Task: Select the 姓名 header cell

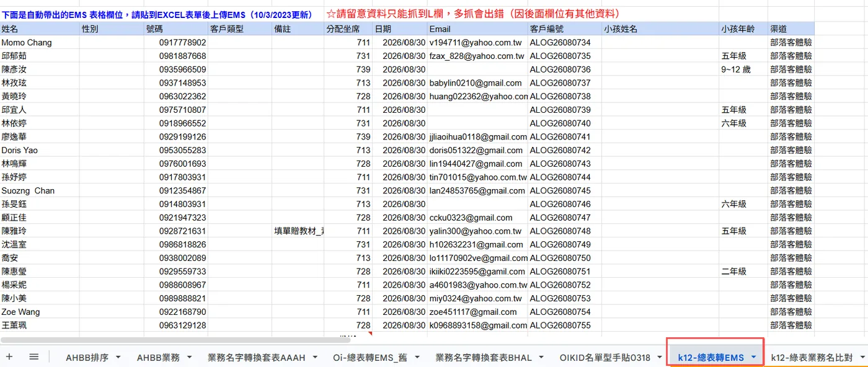Action: [x=40, y=29]
